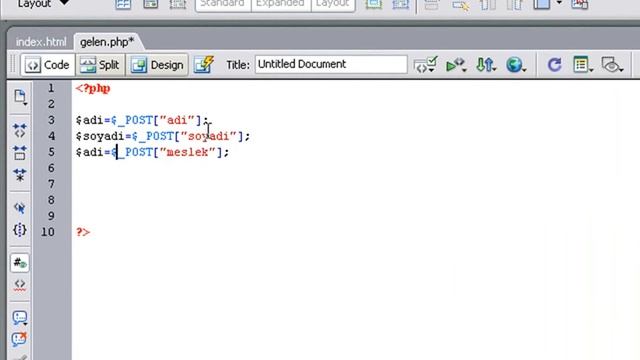Image resolution: width=640 pixels, height=360 pixels.
Task: Click line number 2 in gutter
Action: point(51,104)
